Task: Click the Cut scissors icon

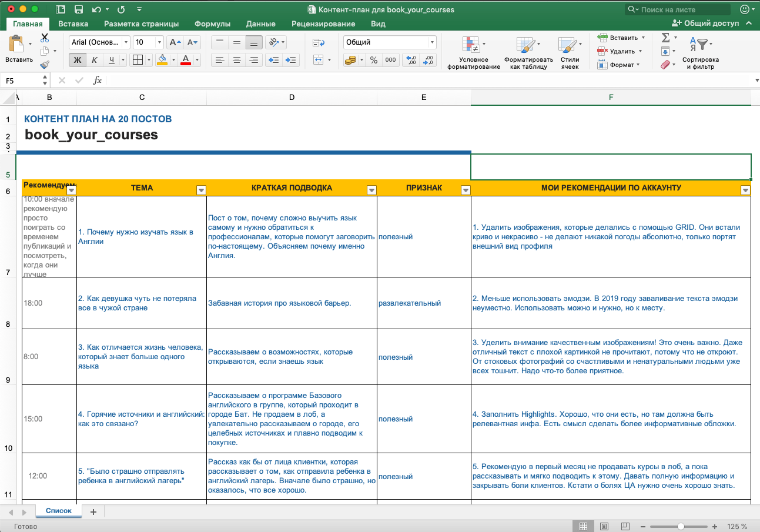Action: click(x=45, y=38)
